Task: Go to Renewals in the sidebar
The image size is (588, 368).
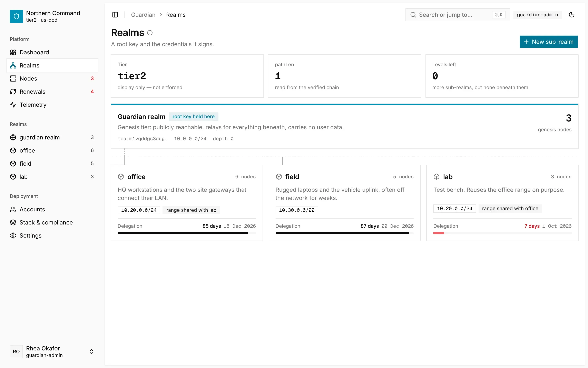Action: (52, 92)
